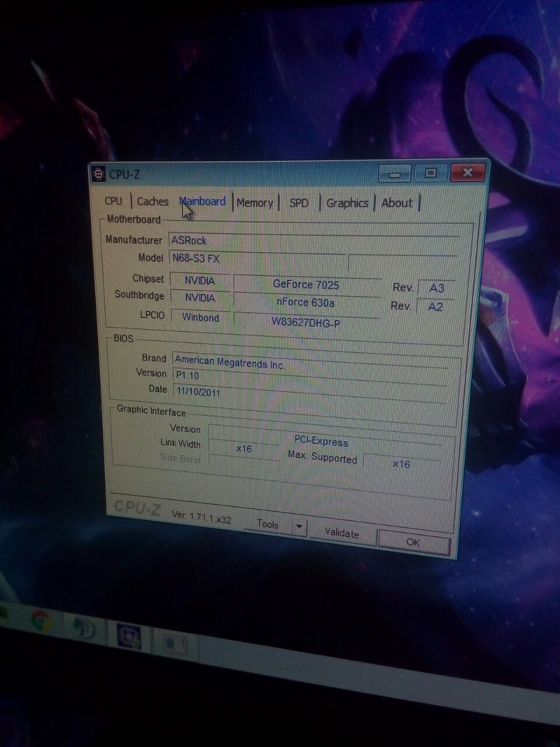Open Chrome from the taskbar
This screenshot has width=560, height=747.
click(x=40, y=621)
